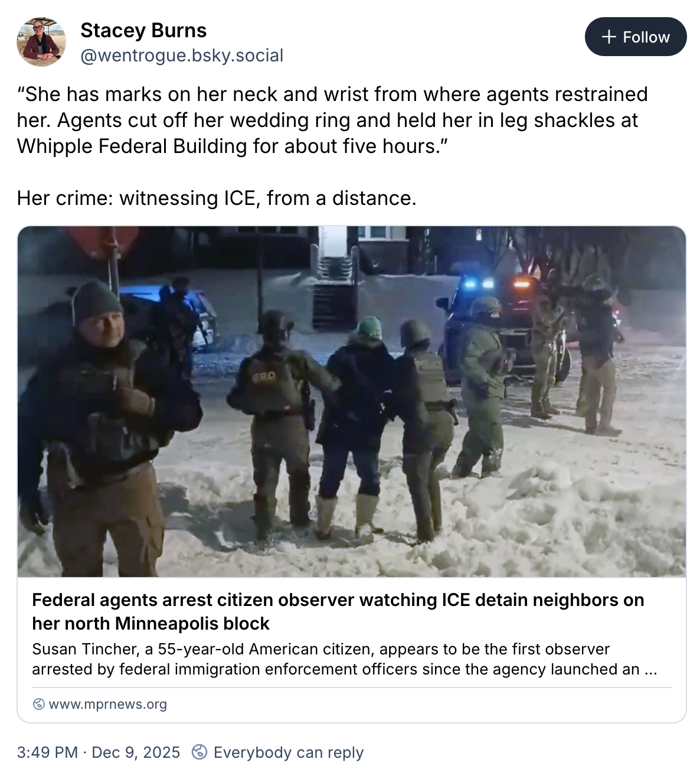Show the Everybody can reply settings

pyautogui.click(x=278, y=752)
